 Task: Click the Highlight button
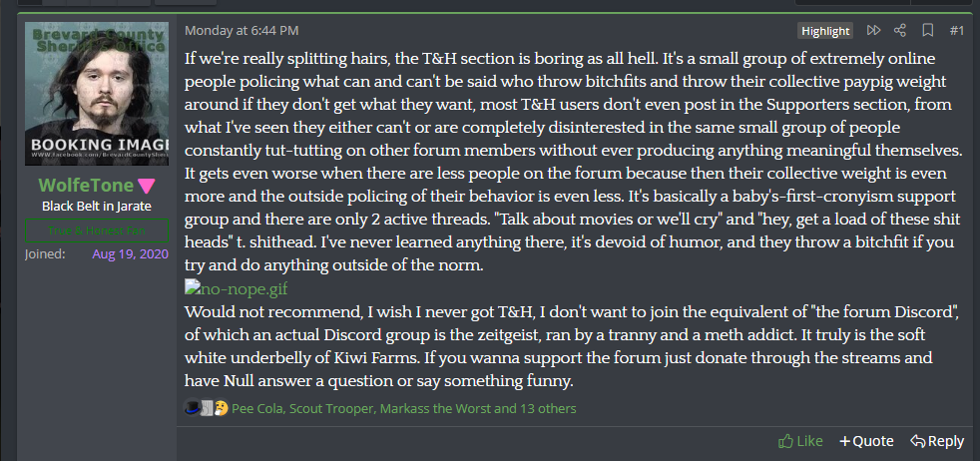[825, 31]
